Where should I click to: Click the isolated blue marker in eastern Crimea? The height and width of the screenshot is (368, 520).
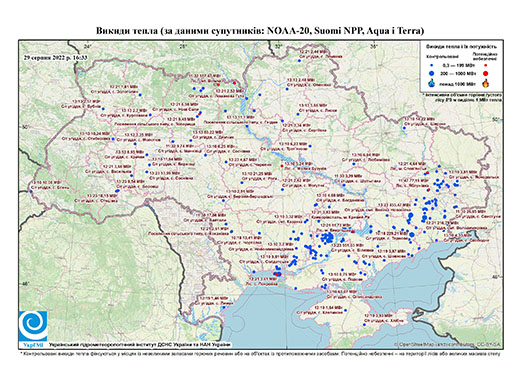364,324
